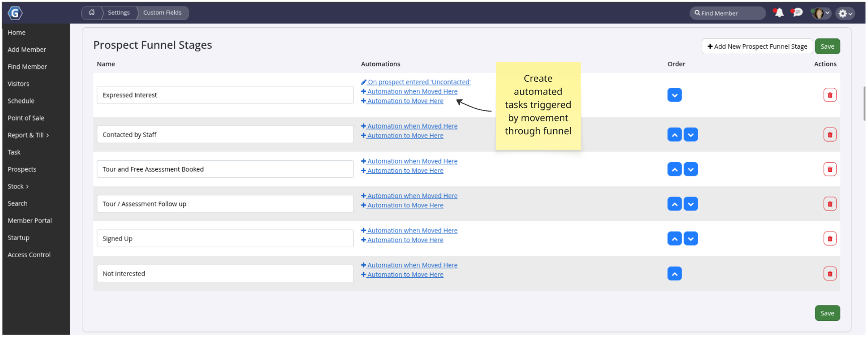The width and height of the screenshot is (868, 337).
Task: Move Contacted by Staff stage up
Action: click(x=675, y=135)
